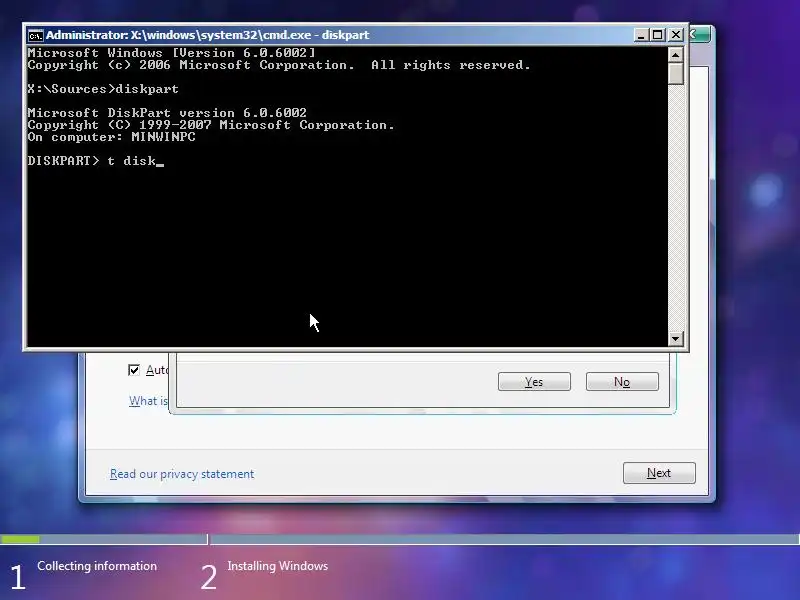Screen dimensions: 800x600
Task: Close the Administrator cmd.exe window
Action: click(676, 35)
